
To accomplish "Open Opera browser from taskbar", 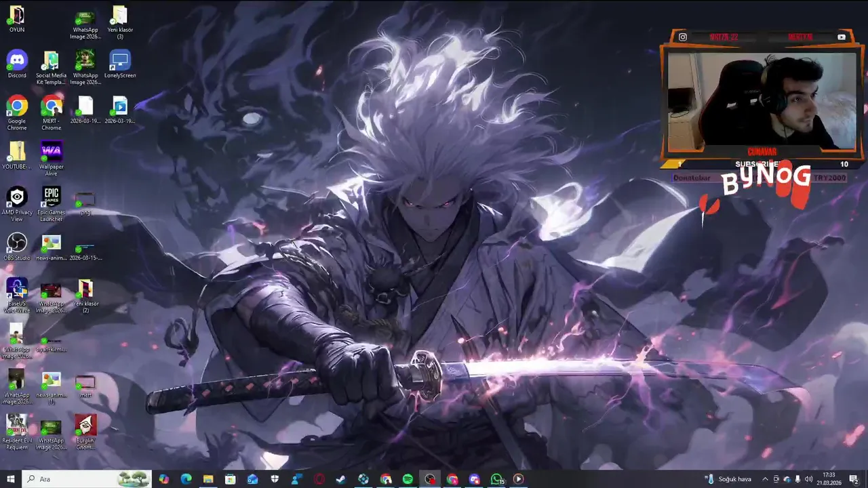I will click(x=319, y=479).
